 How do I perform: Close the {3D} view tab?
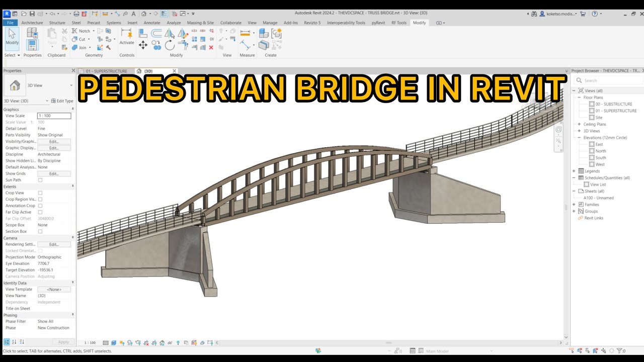(x=175, y=71)
